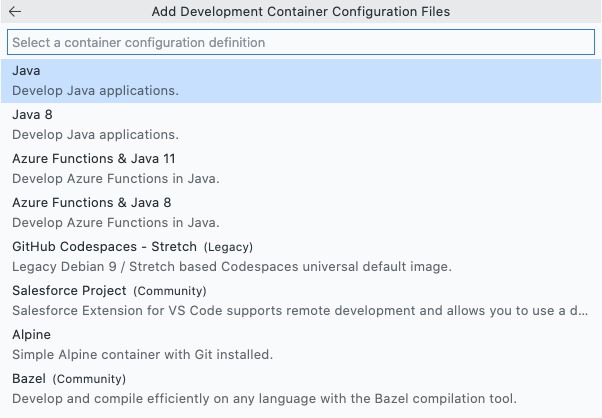Click the Legacy tag beside GitHub Codespaces
The width and height of the screenshot is (602, 418).
(x=228, y=247)
